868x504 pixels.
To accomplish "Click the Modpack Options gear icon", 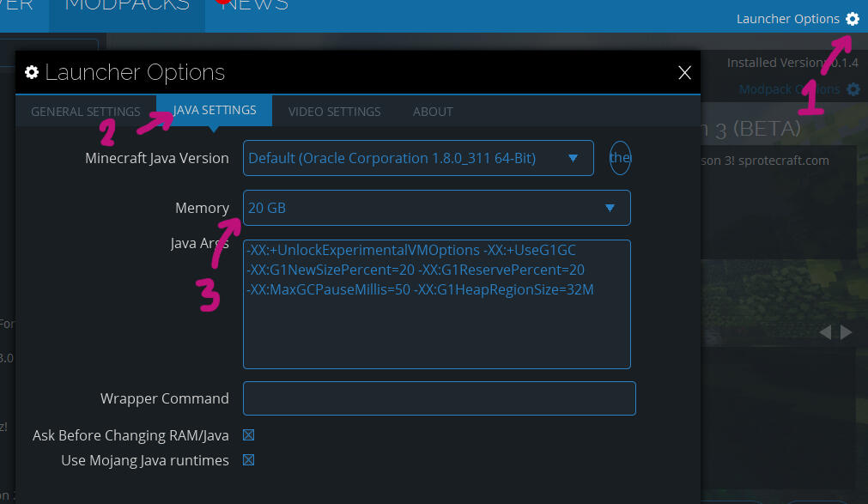I will tap(853, 89).
